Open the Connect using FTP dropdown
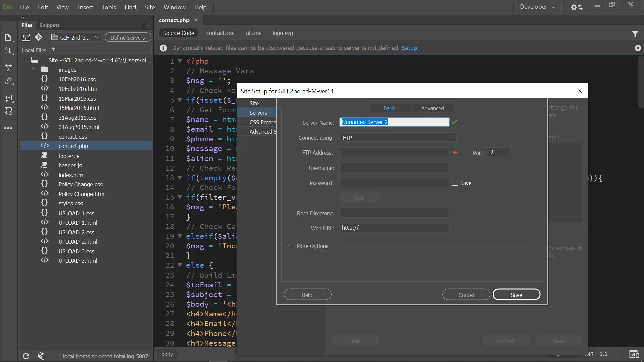The height and width of the screenshot is (362, 644). (x=397, y=138)
